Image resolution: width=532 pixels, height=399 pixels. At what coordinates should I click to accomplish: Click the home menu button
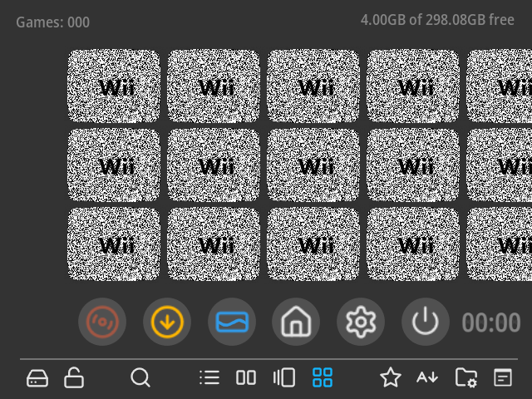296,322
